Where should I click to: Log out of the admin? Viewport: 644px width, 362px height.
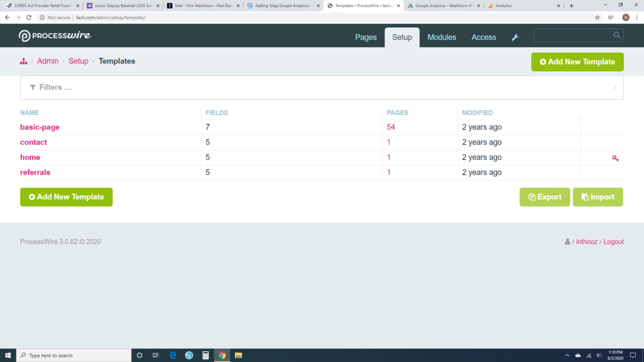(613, 242)
